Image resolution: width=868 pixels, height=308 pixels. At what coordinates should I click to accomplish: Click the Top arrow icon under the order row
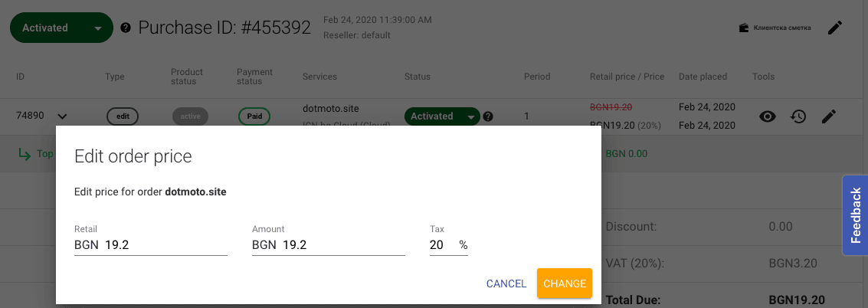tap(26, 154)
